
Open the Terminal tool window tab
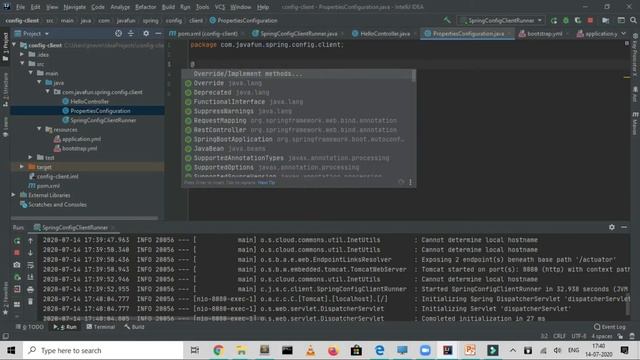(x=101, y=327)
